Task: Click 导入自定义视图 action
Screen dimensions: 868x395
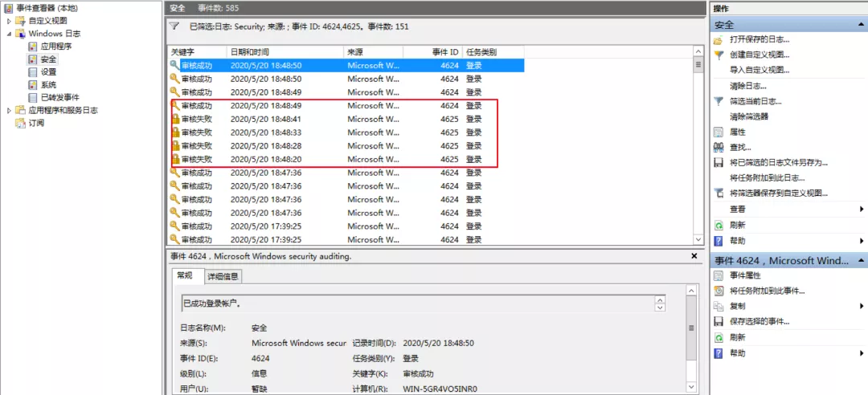Action: point(759,70)
